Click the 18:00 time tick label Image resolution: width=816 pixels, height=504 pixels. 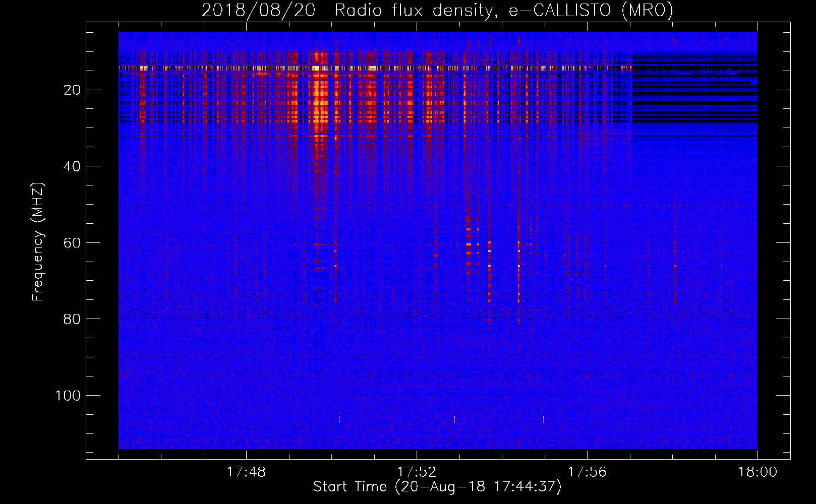click(x=757, y=472)
